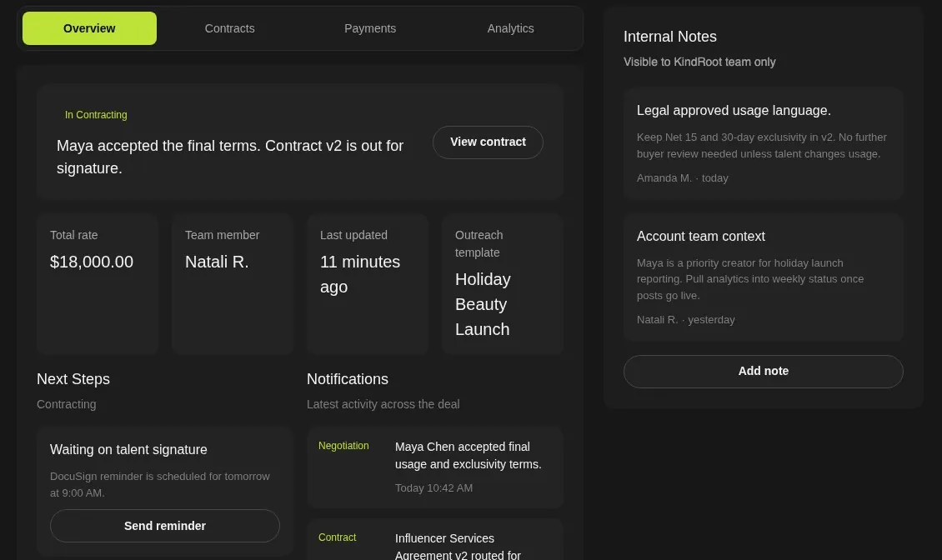942x560 pixels.
Task: Click the Amanda M. today note byline
Action: tap(683, 178)
